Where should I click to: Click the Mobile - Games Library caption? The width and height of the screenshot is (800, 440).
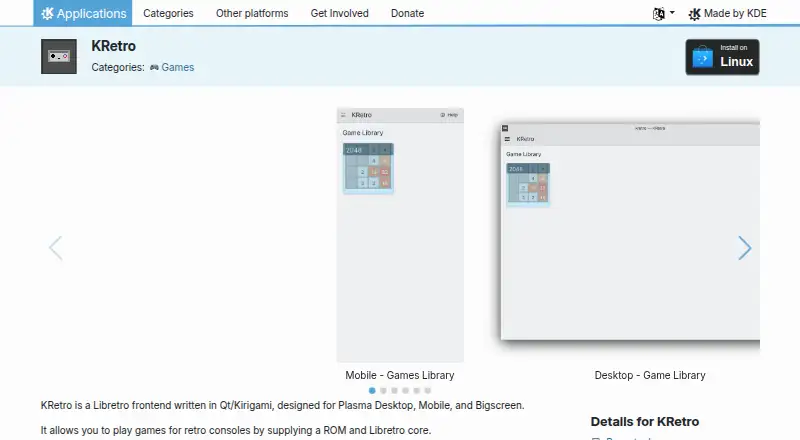point(399,375)
